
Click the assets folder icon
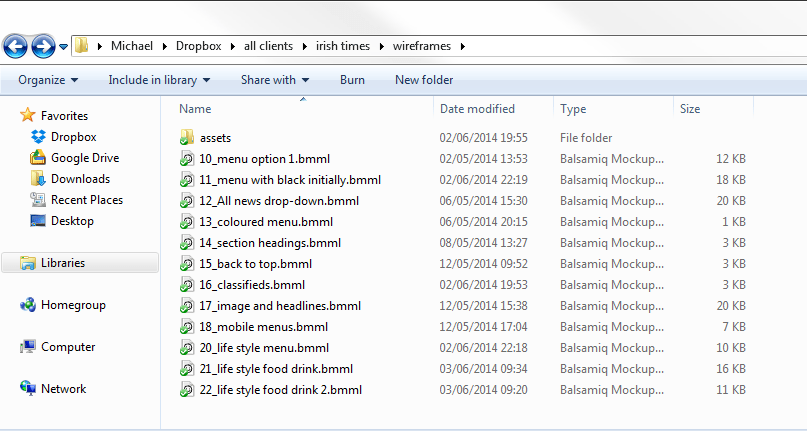tap(187, 137)
